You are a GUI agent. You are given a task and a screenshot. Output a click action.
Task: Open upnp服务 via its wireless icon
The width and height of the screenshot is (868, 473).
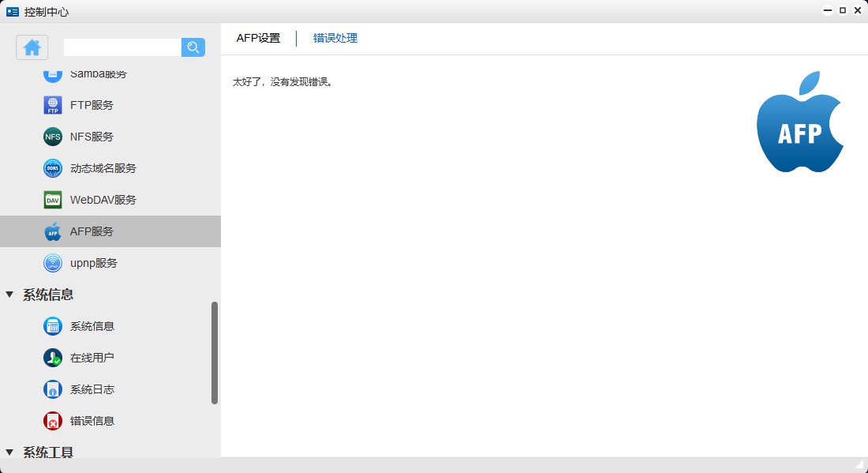pos(51,263)
